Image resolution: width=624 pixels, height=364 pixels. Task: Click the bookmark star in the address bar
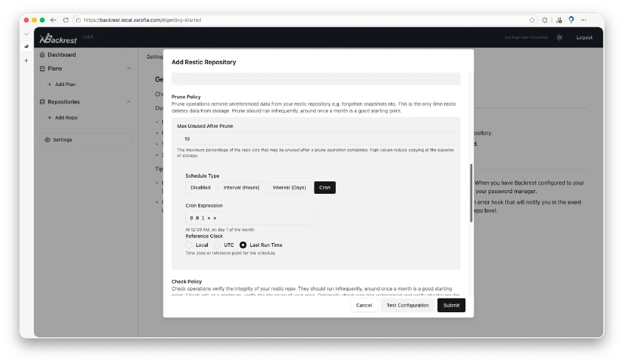[x=532, y=19]
